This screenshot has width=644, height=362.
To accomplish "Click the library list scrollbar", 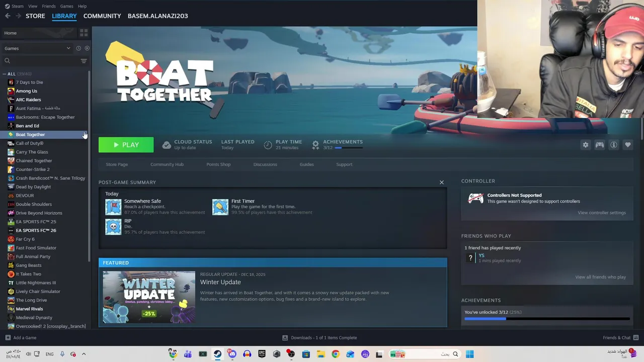I will pyautogui.click(x=90, y=166).
